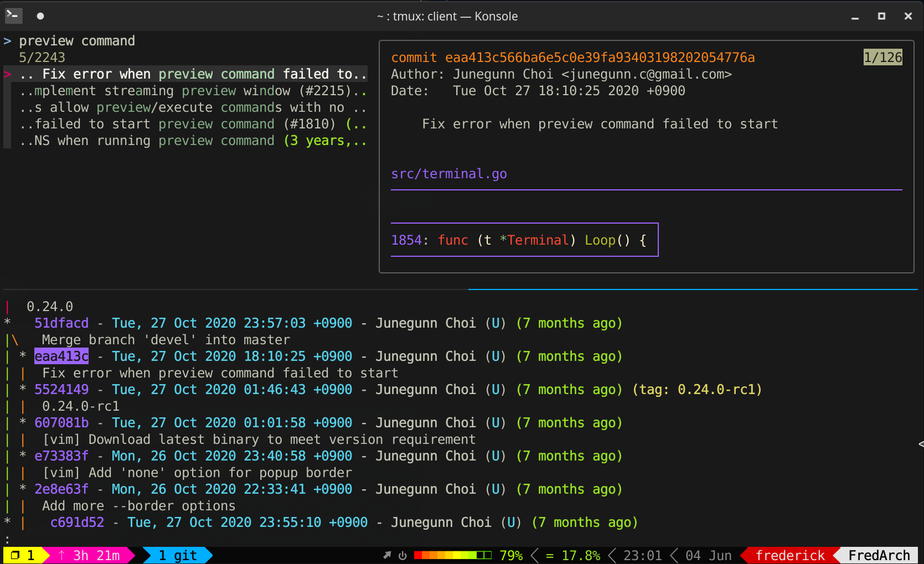The width and height of the screenshot is (924, 564).
Task: Click '[vim] Download latest binary to meet version requirement'
Action: pyautogui.click(x=259, y=439)
